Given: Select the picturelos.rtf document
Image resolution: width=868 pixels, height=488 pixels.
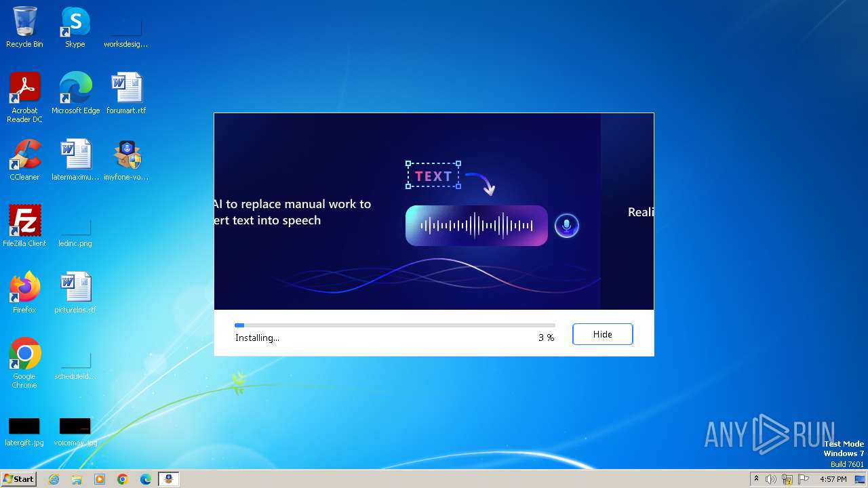Looking at the screenshot, I should click(x=75, y=293).
